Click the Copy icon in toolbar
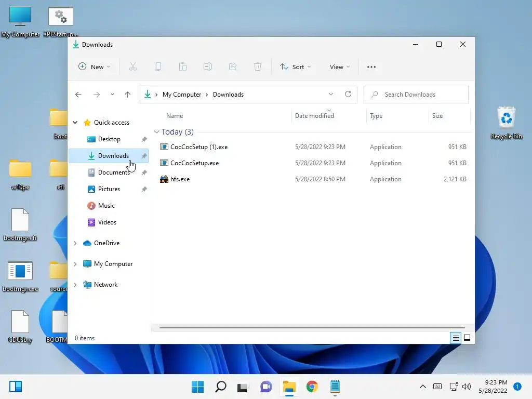The image size is (532, 399). point(158,67)
